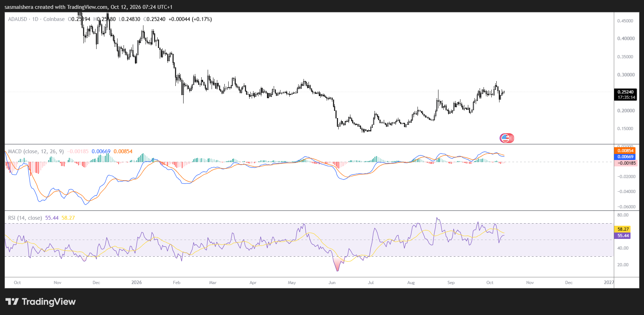Click the Apr label on the time axis

[253, 283]
